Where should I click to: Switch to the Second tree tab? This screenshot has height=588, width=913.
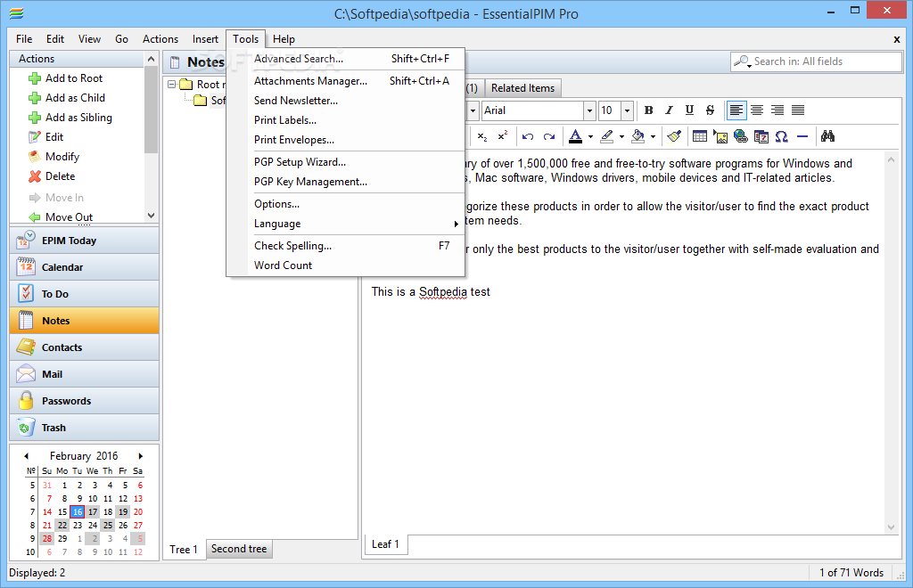239,549
